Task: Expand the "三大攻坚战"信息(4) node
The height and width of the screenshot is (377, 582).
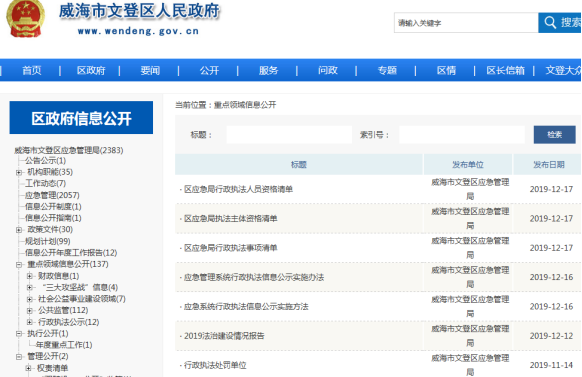Action: tap(30, 288)
